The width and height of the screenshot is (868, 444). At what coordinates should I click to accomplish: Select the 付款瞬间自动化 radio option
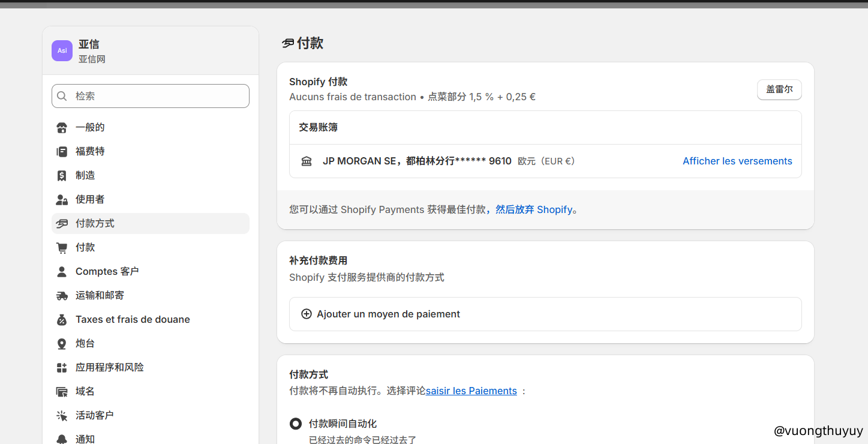(x=296, y=424)
